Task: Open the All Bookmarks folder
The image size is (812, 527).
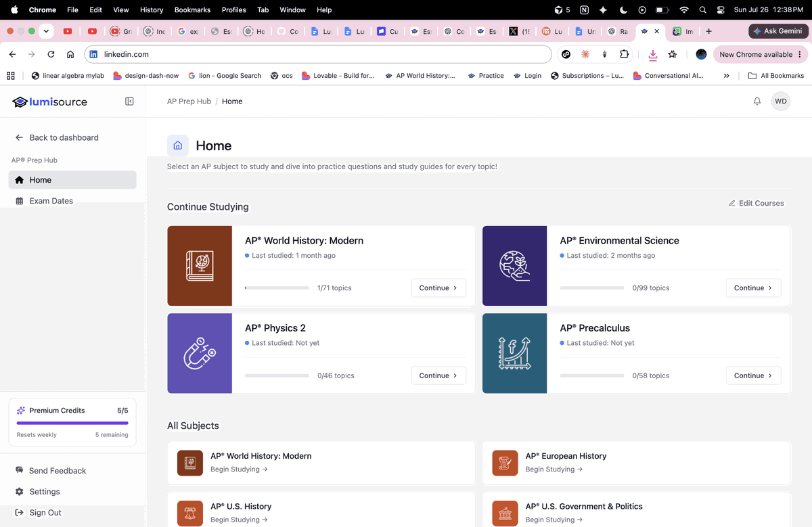Action: point(775,76)
